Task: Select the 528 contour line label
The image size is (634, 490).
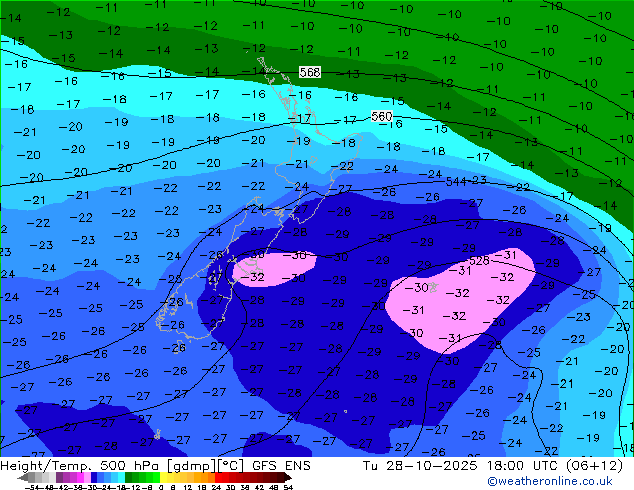Action: pos(479,261)
